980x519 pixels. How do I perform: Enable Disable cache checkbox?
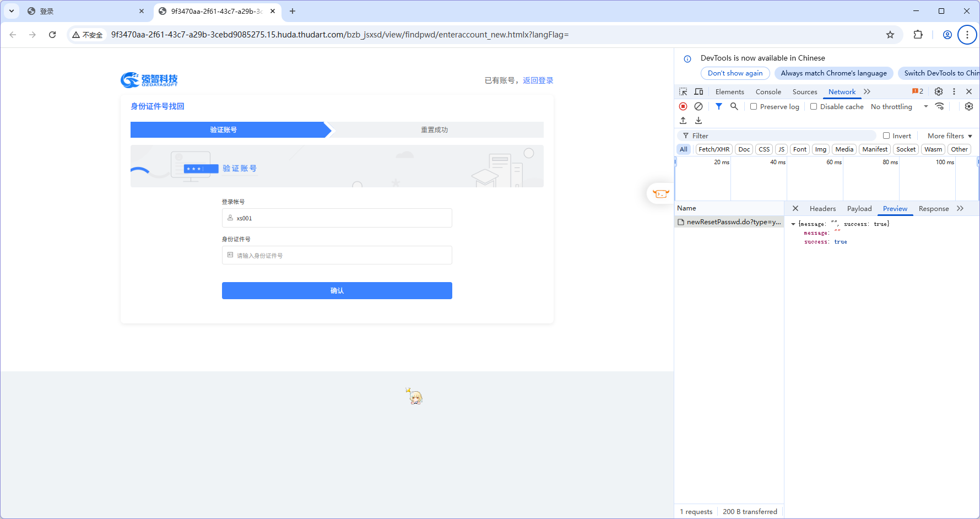(814, 106)
